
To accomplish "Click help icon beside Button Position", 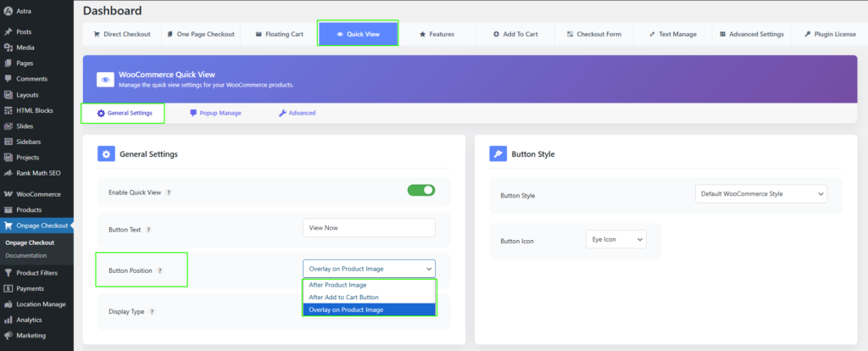I will pyautogui.click(x=159, y=270).
